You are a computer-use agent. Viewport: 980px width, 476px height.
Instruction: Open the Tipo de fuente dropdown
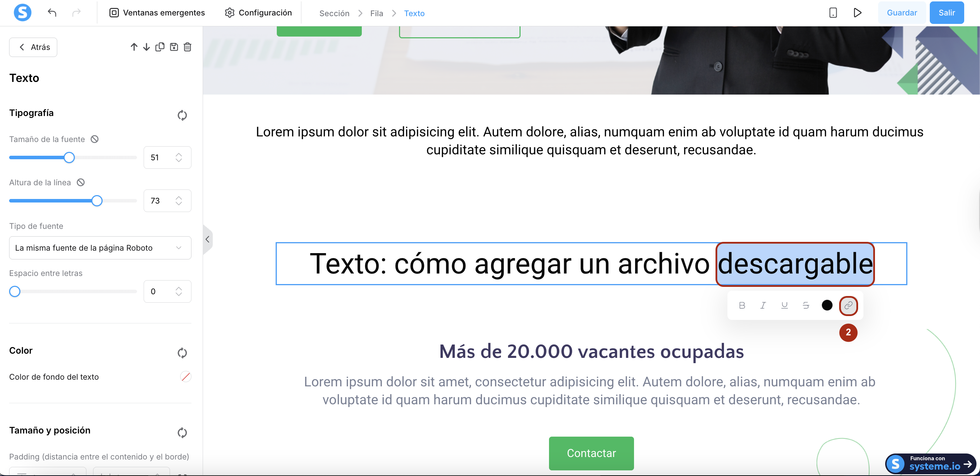[x=100, y=248]
